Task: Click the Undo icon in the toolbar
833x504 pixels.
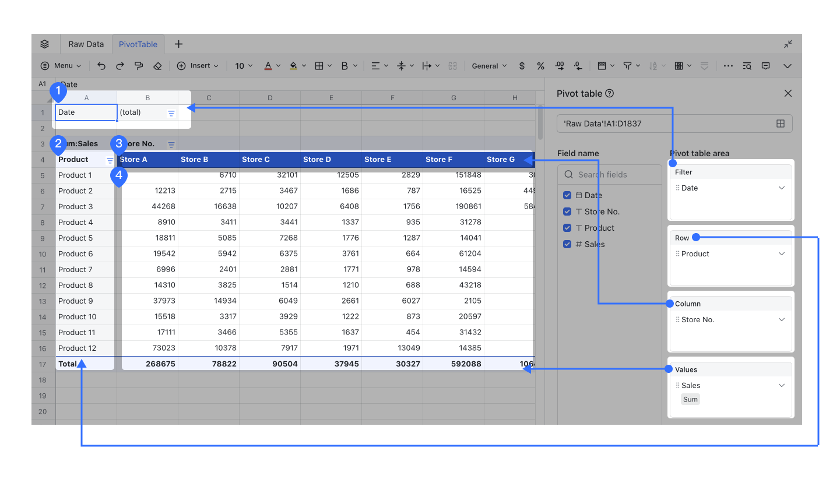Action: click(x=101, y=65)
